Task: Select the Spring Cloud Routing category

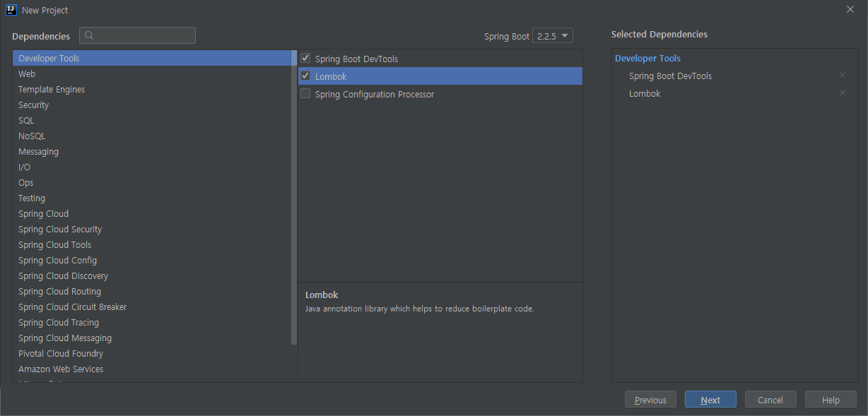Action: (x=152, y=291)
